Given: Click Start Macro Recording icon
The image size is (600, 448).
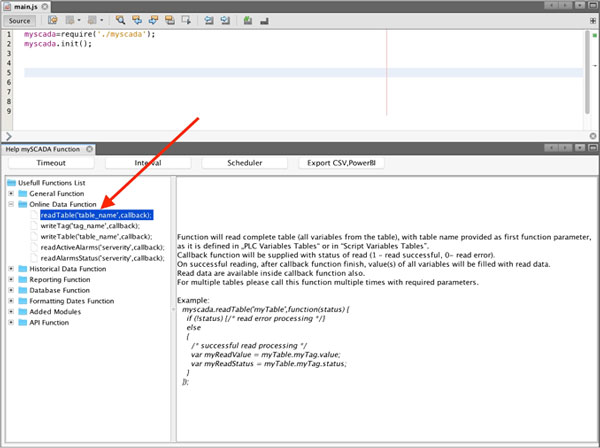Looking at the screenshot, I should [x=248, y=20].
